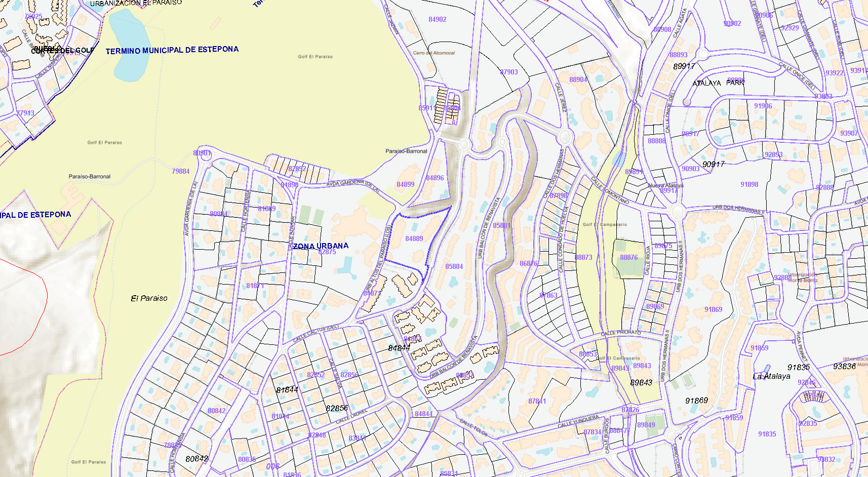The width and height of the screenshot is (868, 477).
Task: Click parcel 84889 outlined in blue
Action: coord(414,238)
